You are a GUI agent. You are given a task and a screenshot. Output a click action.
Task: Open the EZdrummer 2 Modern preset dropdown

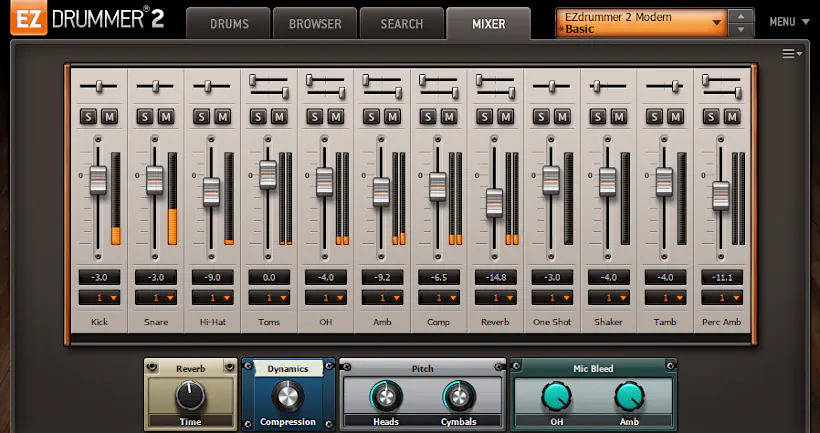point(642,23)
